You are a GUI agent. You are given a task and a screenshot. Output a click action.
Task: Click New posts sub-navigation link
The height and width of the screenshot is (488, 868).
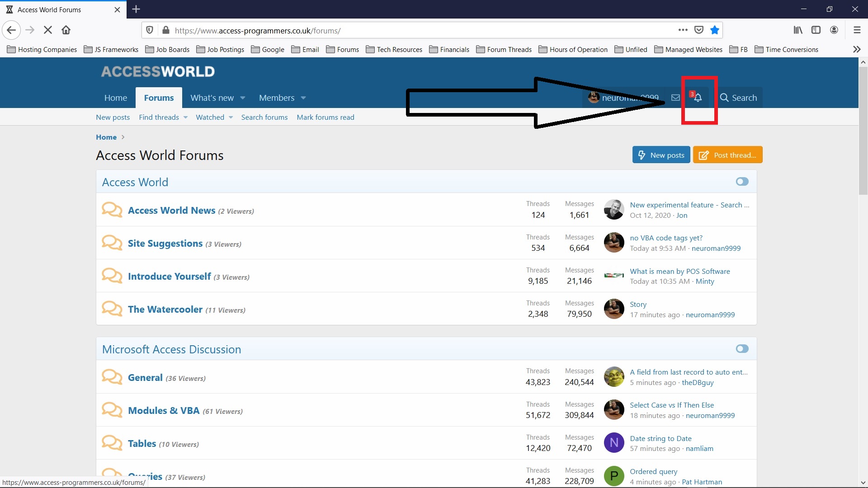point(113,117)
